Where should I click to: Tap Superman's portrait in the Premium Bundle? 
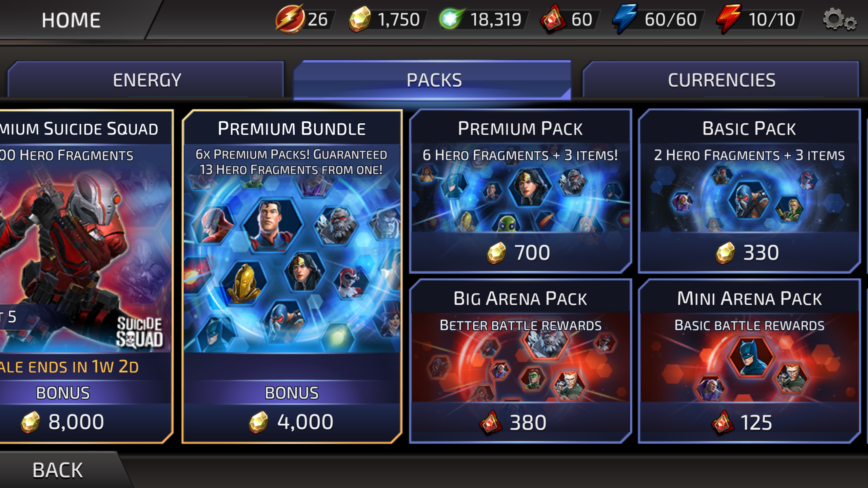point(272,225)
